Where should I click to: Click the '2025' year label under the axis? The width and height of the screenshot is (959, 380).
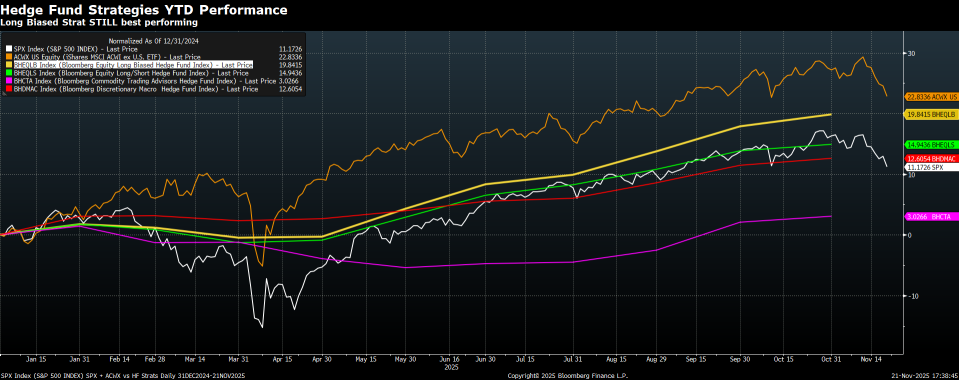(x=450, y=367)
